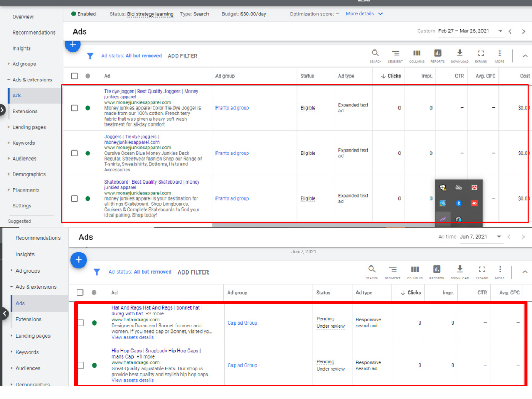Image resolution: width=532 pixels, height=399 pixels.
Task: Click the filter funnel icon in the upper panel
Action: 90,56
